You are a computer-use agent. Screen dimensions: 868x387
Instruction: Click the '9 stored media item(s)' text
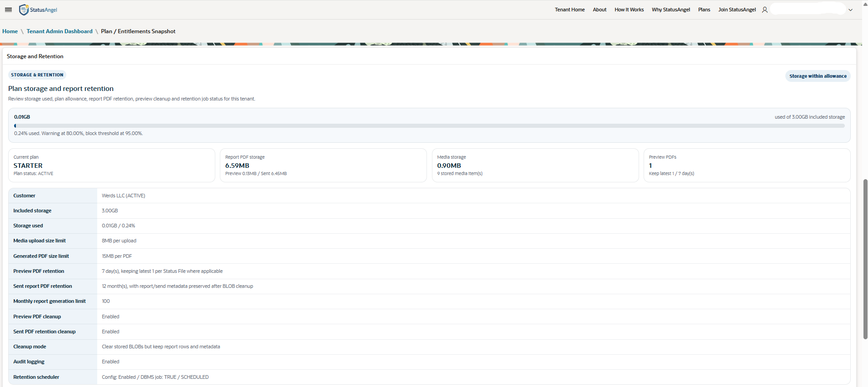460,174
